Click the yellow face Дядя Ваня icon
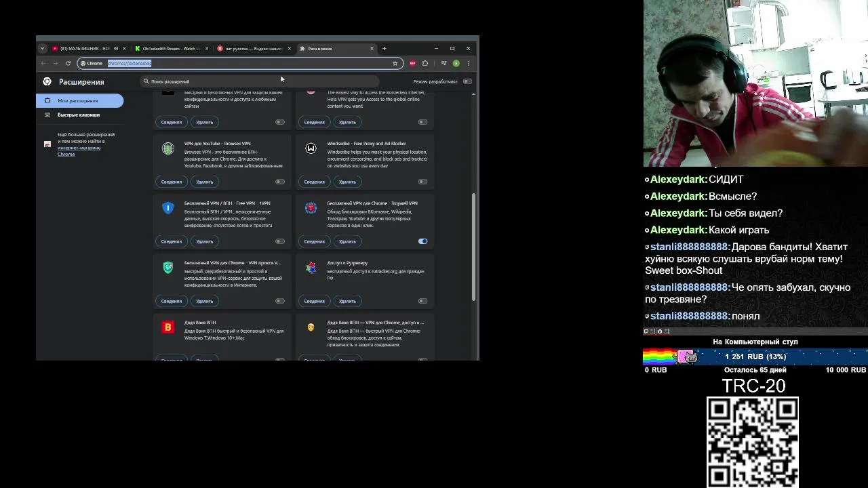 tap(311, 327)
